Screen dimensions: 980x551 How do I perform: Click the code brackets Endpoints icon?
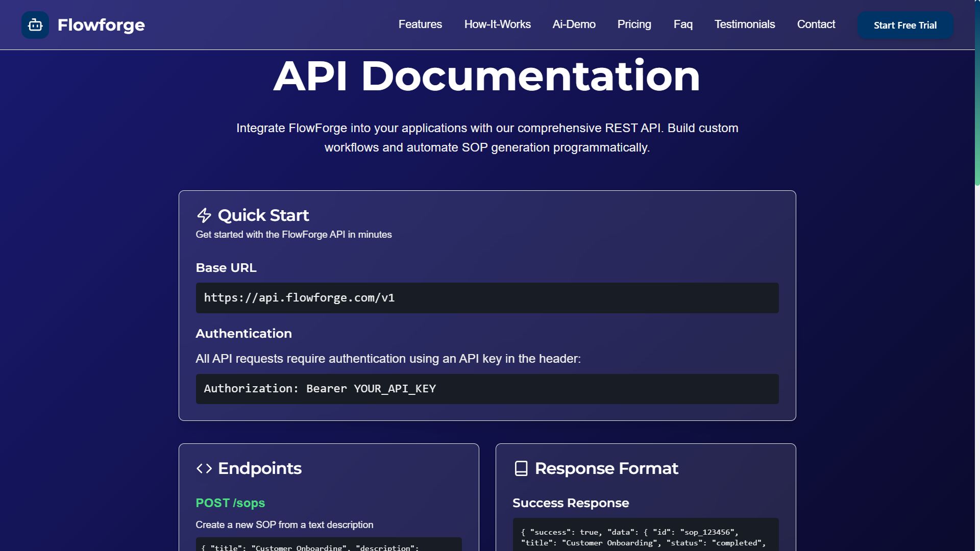(x=204, y=468)
